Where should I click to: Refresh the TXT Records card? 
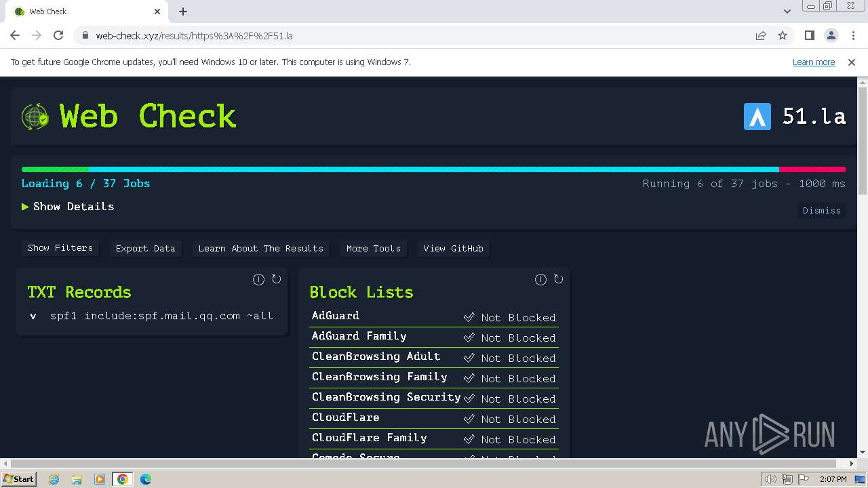[276, 279]
